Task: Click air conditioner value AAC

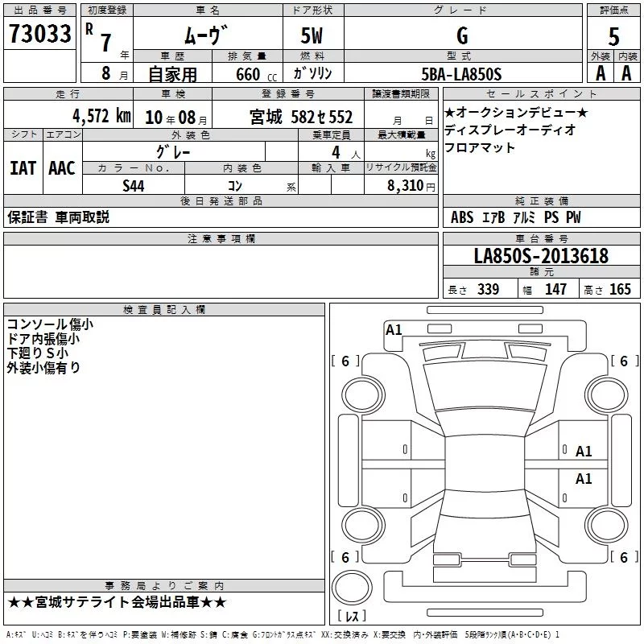Action: tap(62, 168)
